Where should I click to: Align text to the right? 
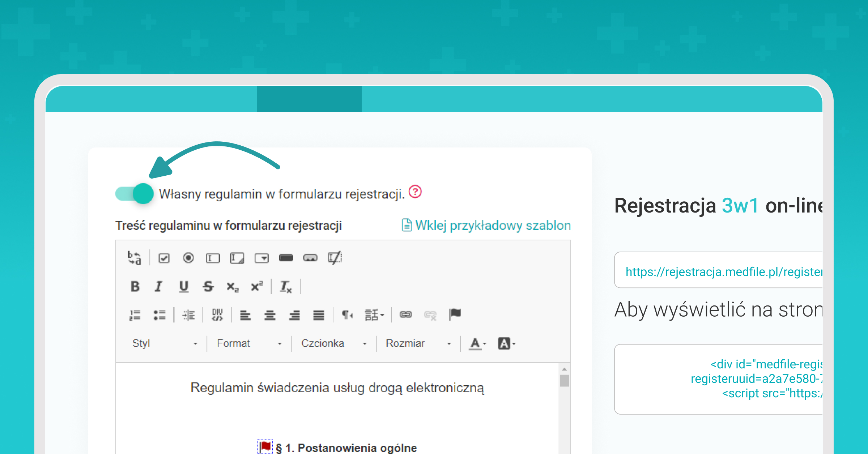pyautogui.click(x=294, y=315)
